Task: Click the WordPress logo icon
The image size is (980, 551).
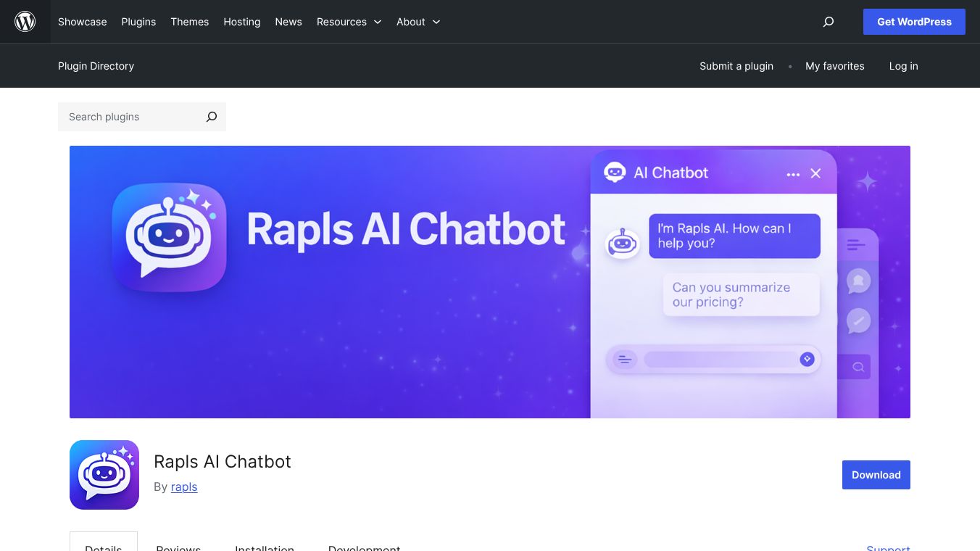Action: pyautogui.click(x=25, y=22)
